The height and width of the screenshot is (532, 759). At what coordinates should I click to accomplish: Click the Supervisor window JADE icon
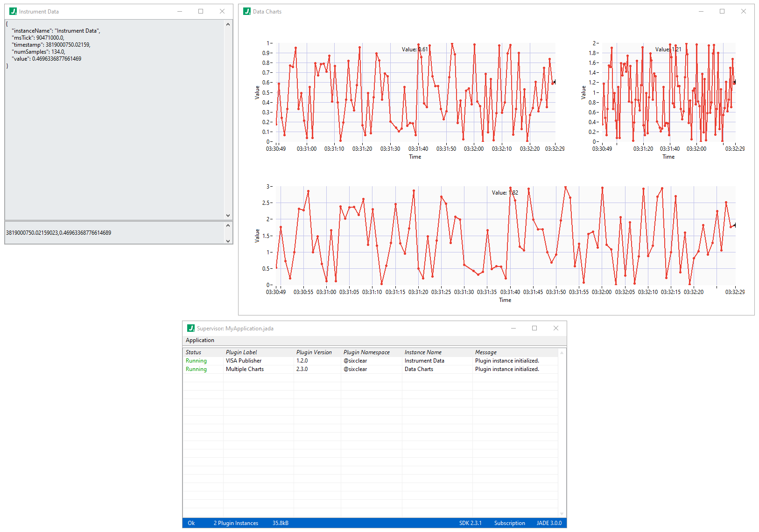[192, 328]
